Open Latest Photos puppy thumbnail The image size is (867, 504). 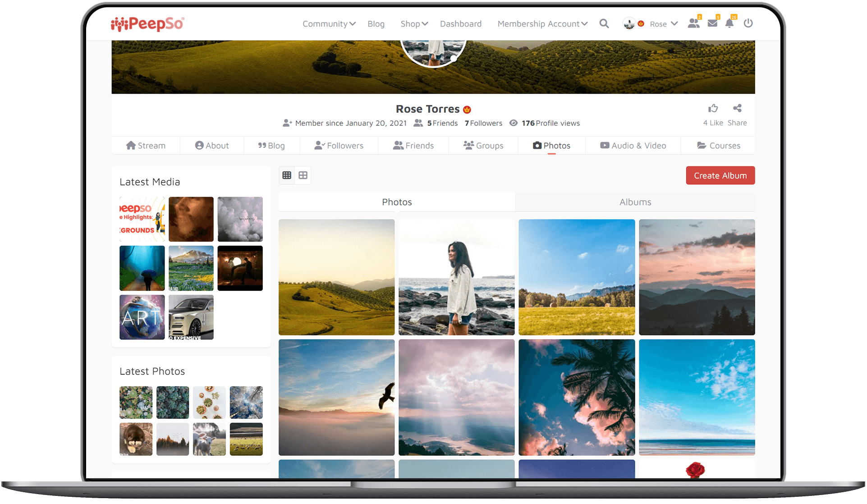136,439
